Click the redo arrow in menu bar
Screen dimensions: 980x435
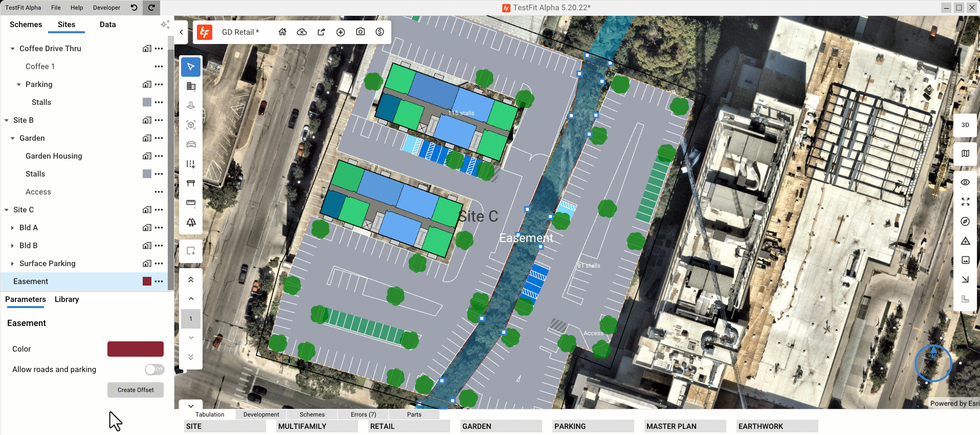tap(151, 7)
